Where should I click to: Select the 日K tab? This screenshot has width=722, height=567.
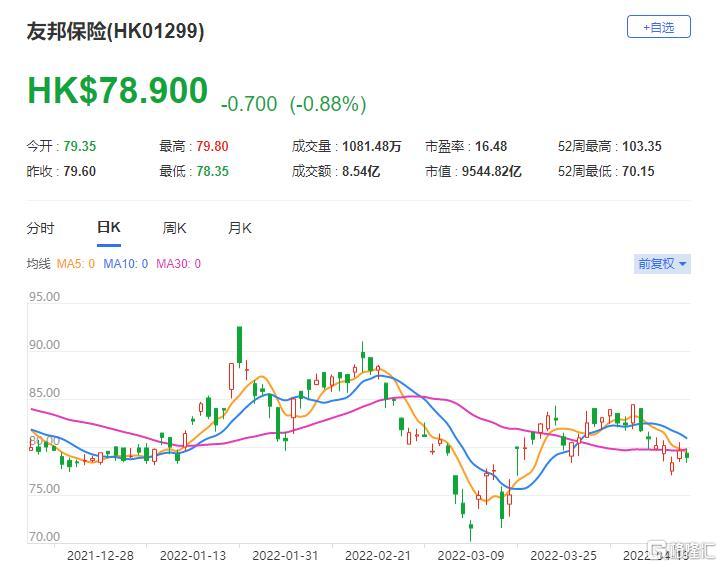pyautogui.click(x=108, y=228)
